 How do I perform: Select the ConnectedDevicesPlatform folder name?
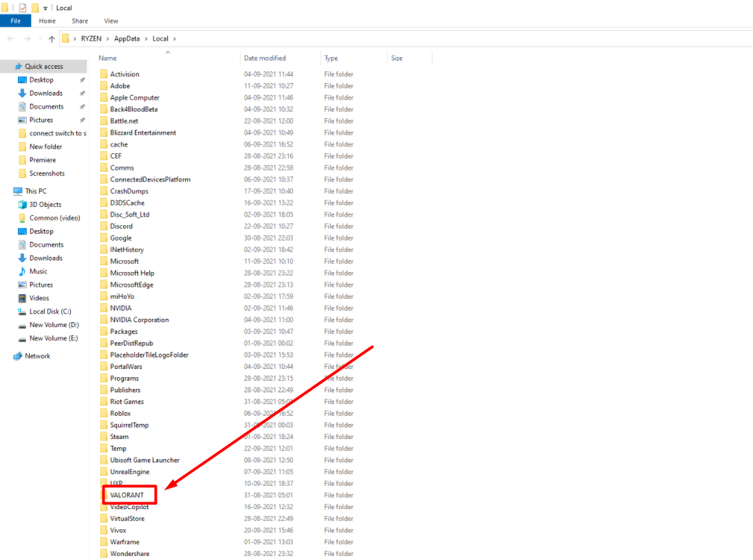pos(151,179)
